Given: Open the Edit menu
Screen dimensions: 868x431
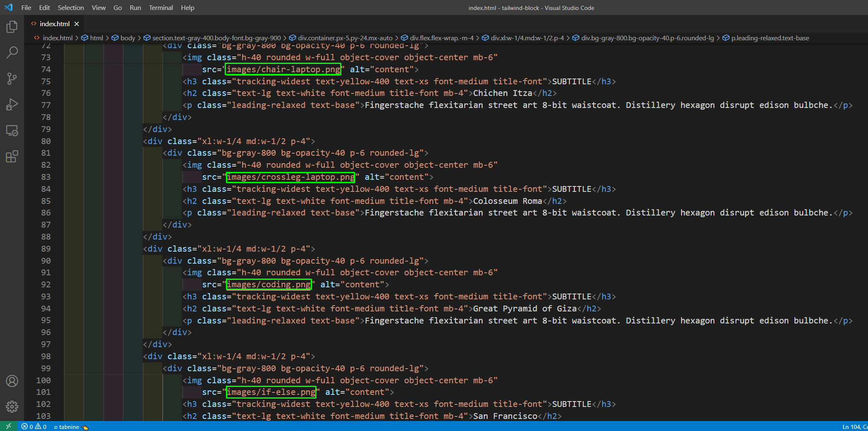Looking at the screenshot, I should tap(44, 7).
